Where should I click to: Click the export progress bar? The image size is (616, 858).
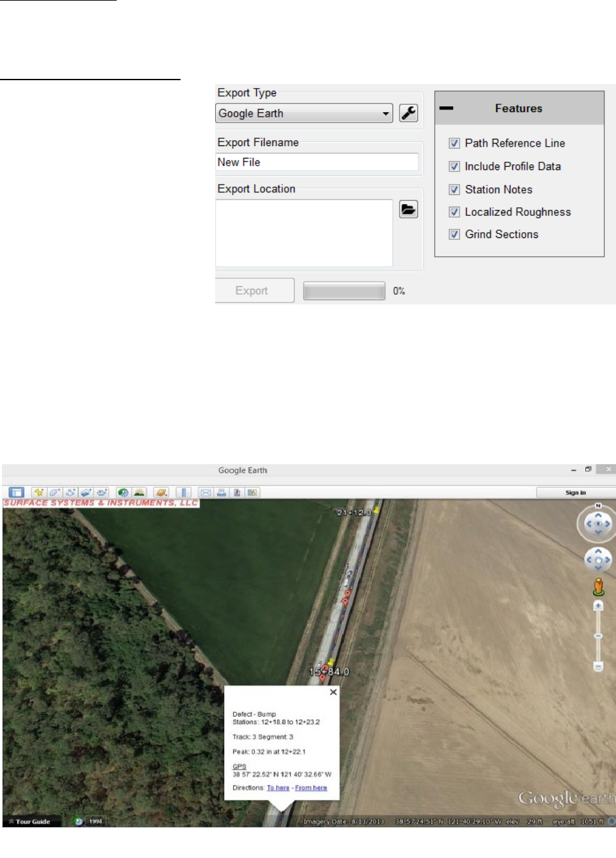click(x=344, y=291)
